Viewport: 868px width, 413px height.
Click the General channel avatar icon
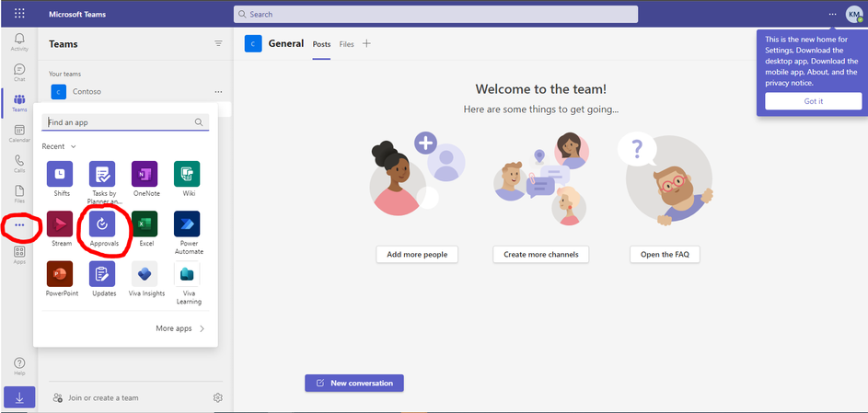pyautogui.click(x=253, y=43)
